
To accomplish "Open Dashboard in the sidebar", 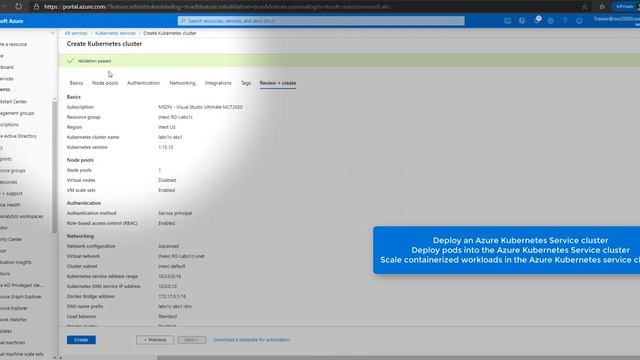I will pyautogui.click(x=7, y=67).
